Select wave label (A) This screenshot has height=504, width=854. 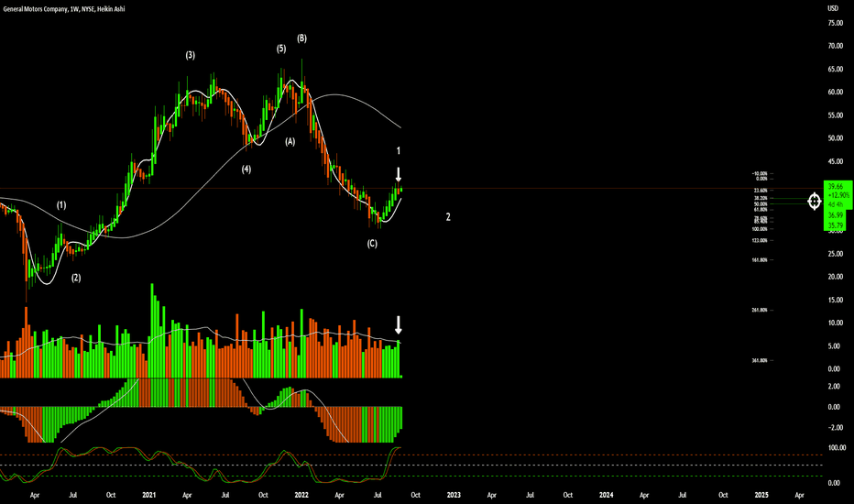(x=290, y=142)
